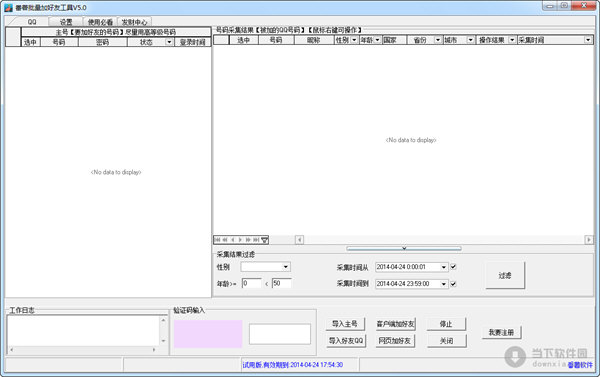Move to next record in navigator
Viewport: 600px width, 377px height.
[240, 240]
